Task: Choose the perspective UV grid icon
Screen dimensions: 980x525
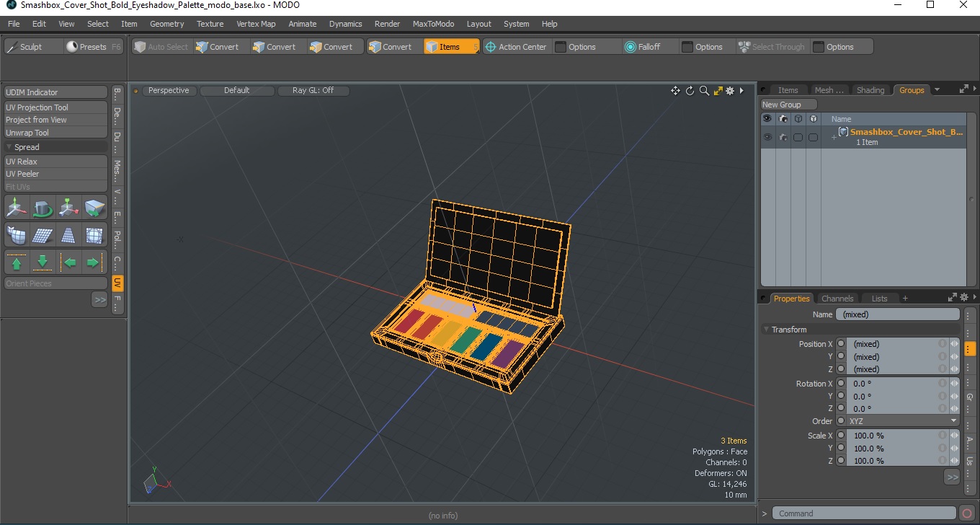Action: click(68, 235)
